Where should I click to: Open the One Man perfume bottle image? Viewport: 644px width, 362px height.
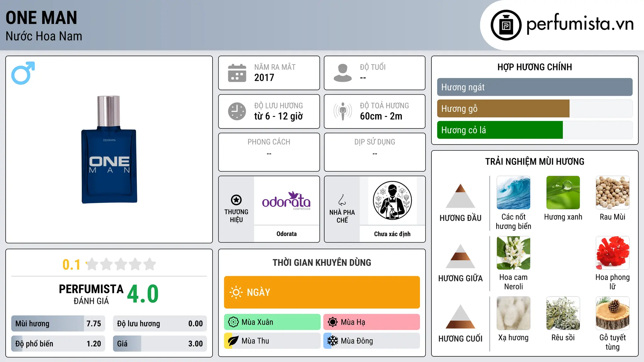click(x=109, y=150)
